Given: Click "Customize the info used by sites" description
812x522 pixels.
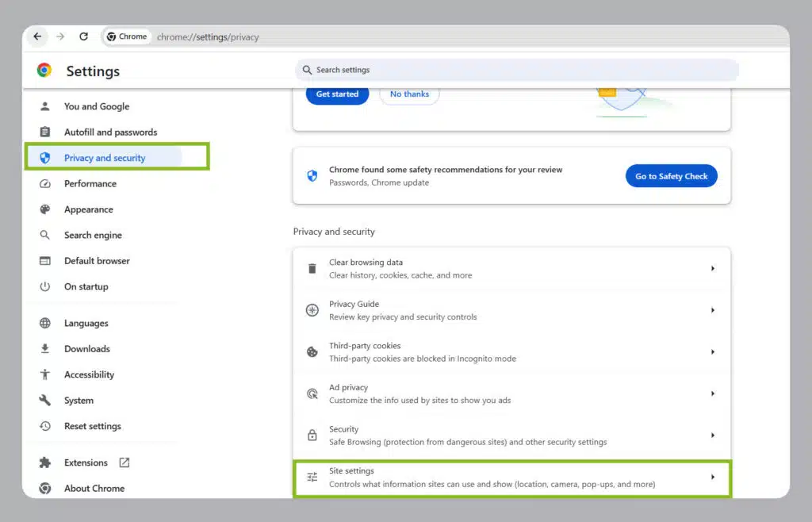Looking at the screenshot, I should pyautogui.click(x=420, y=401).
